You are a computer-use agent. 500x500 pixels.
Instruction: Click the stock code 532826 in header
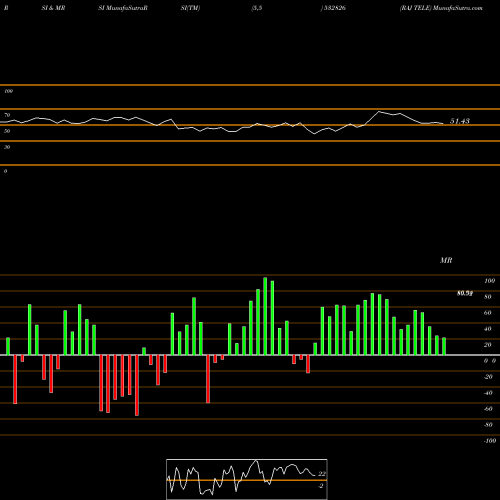[x=334, y=8]
